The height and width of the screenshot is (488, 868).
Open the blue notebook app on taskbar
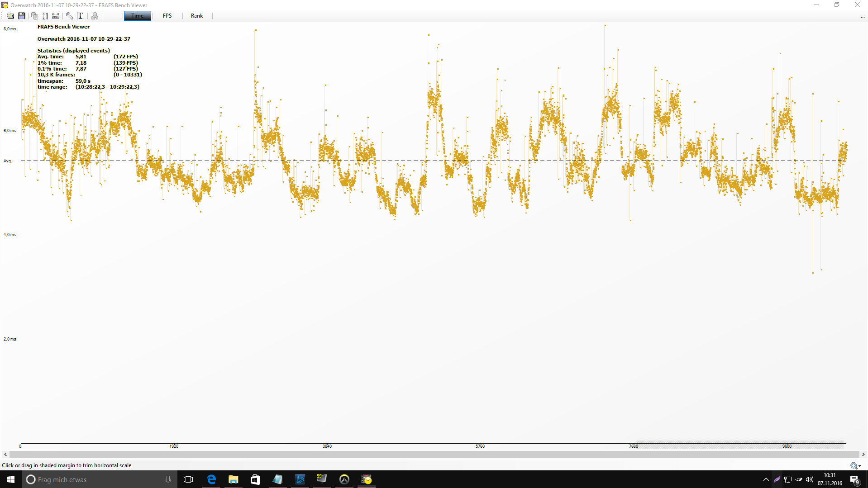277,479
